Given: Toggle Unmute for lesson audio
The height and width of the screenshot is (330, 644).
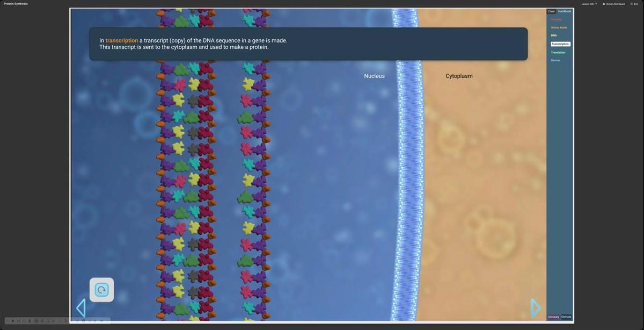Looking at the screenshot, I should coord(566,317).
